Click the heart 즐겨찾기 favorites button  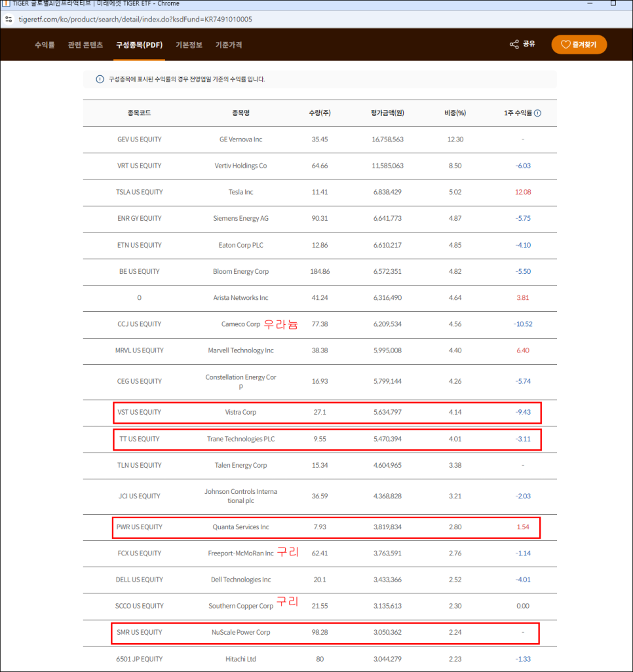579,45
